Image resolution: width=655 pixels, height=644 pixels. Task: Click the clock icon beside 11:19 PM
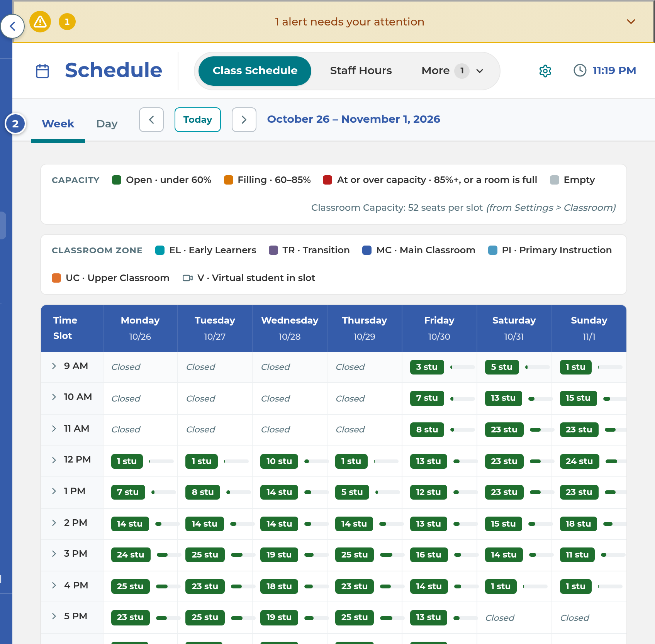580,70
